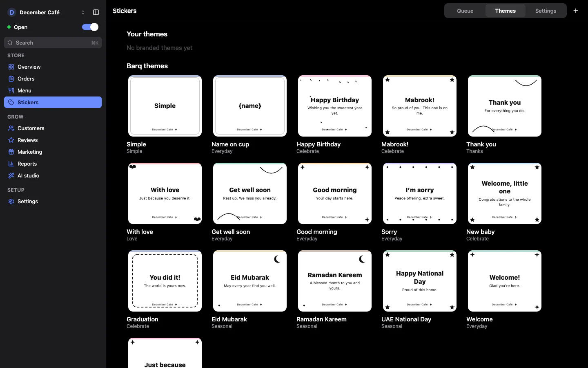Click the Reviews star icon
The width and height of the screenshot is (588, 368).
pyautogui.click(x=11, y=140)
